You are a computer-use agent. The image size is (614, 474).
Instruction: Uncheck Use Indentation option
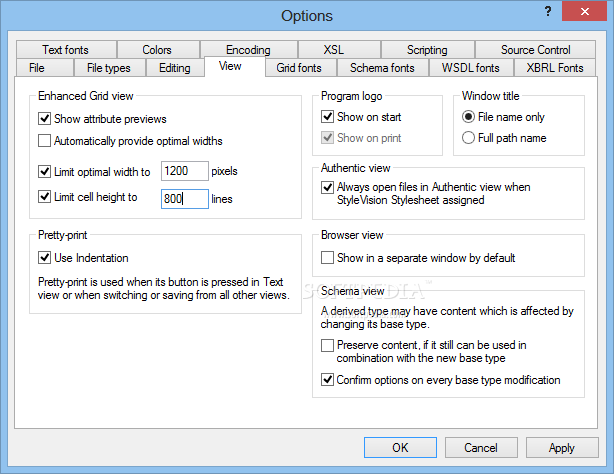tap(44, 258)
